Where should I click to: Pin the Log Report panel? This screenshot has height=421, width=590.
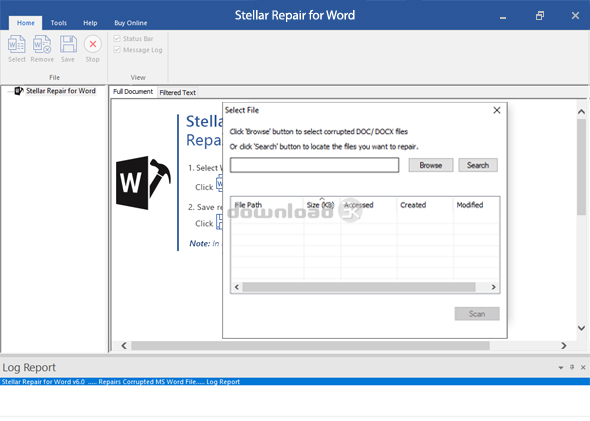[x=572, y=367]
